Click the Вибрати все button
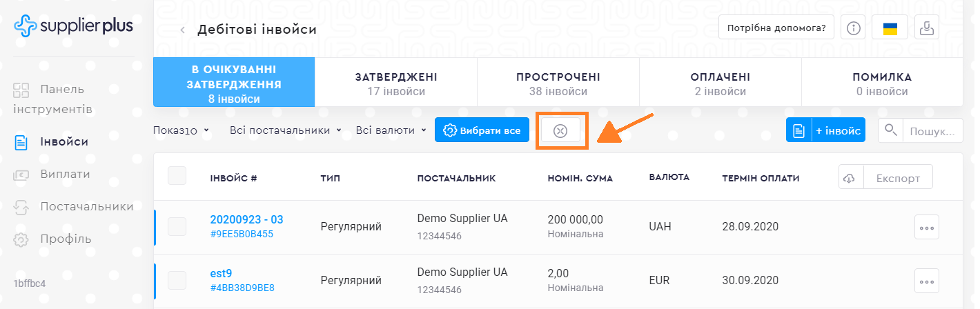The width and height of the screenshot is (980, 309). (482, 130)
